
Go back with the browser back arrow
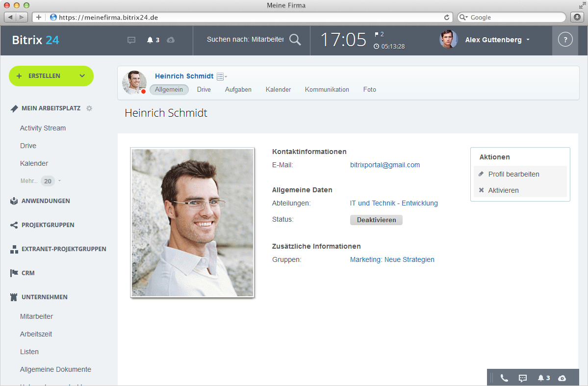click(x=10, y=17)
